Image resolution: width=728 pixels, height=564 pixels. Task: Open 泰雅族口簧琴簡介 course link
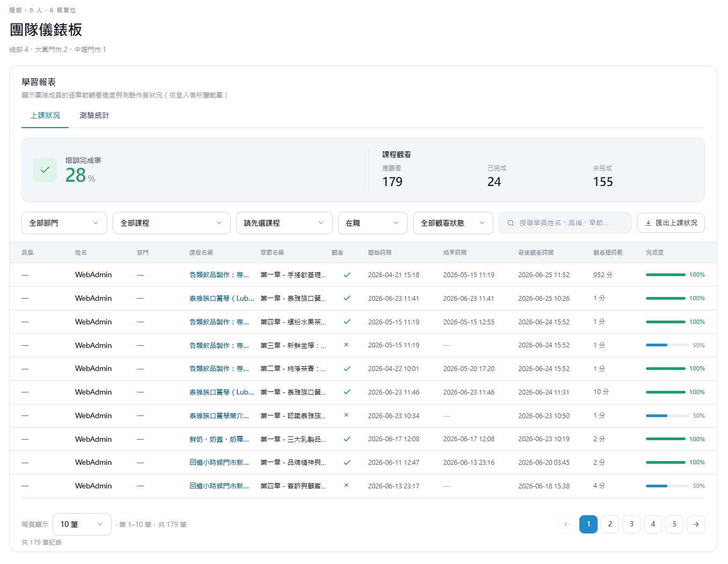(x=219, y=415)
